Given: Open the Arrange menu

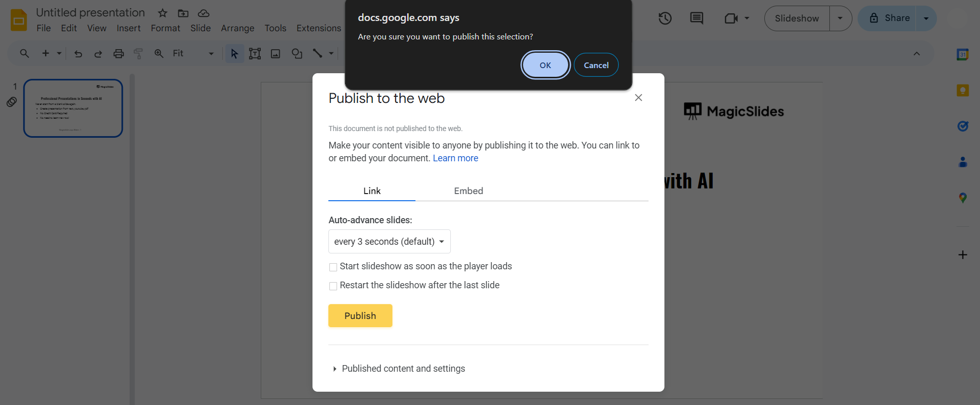Looking at the screenshot, I should (x=237, y=28).
